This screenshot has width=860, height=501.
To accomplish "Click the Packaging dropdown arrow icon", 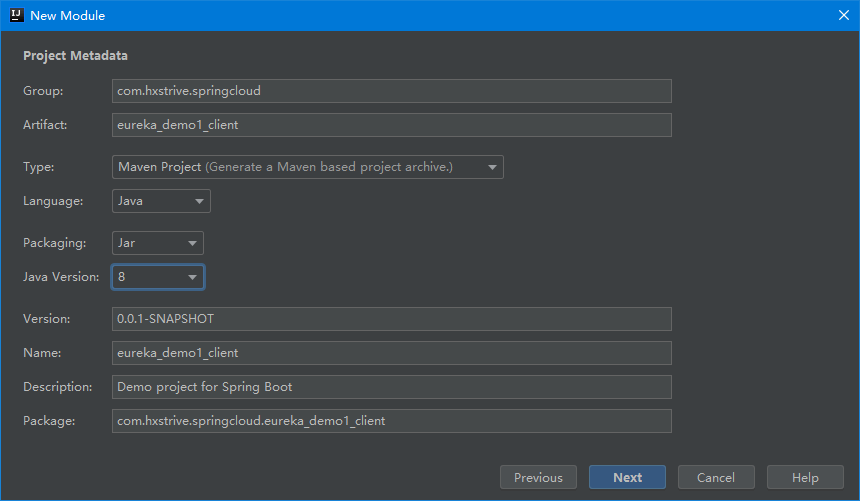I will pos(192,243).
